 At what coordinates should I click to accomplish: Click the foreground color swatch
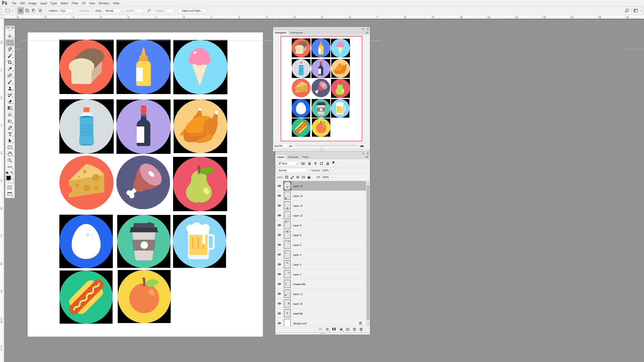[9, 178]
